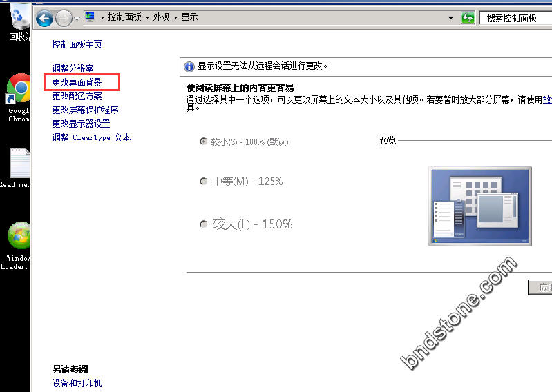The width and height of the screenshot is (552, 392).
Task: Click the Back navigation arrow button
Action: point(45,18)
